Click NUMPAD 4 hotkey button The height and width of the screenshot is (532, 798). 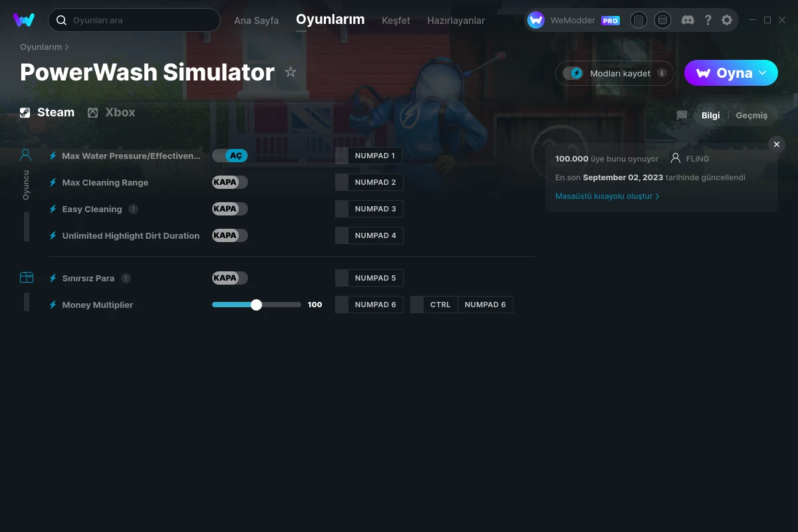[376, 235]
